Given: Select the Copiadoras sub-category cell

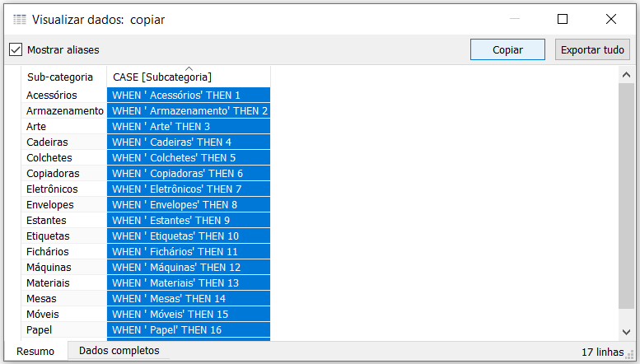Looking at the screenshot, I should (x=64, y=174).
